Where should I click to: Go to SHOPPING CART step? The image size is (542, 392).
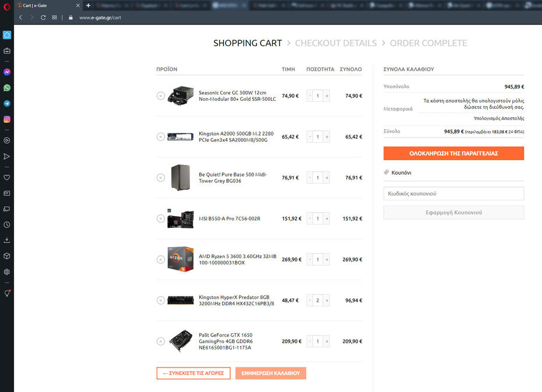tap(248, 43)
